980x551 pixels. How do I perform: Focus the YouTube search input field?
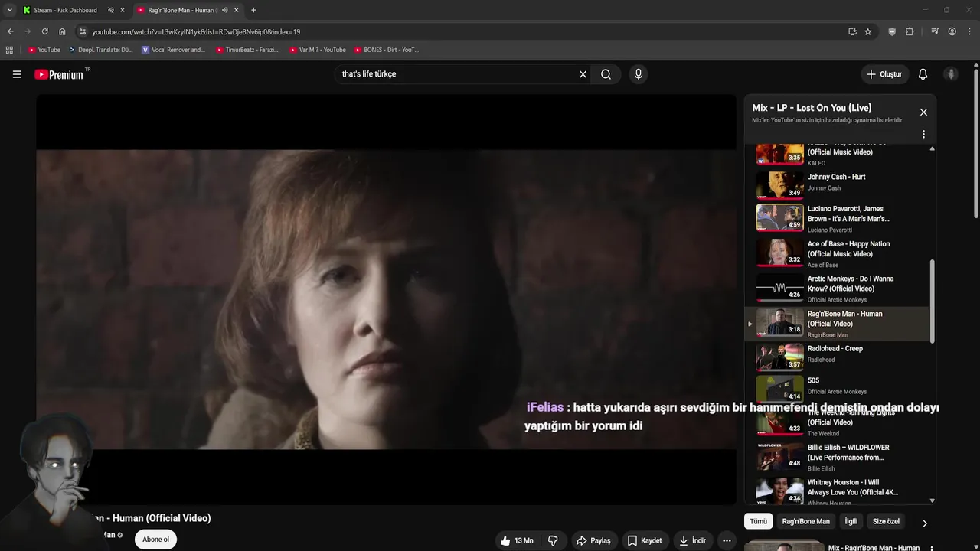(456, 74)
